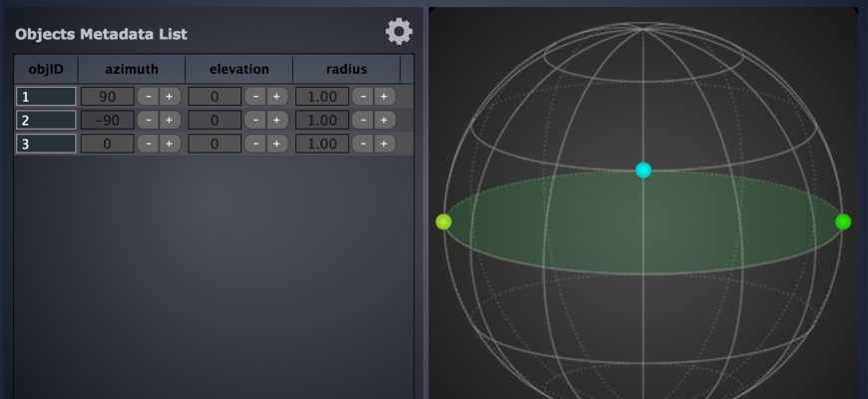
Task: Click the azimuth value 90 field
Action: click(x=106, y=97)
